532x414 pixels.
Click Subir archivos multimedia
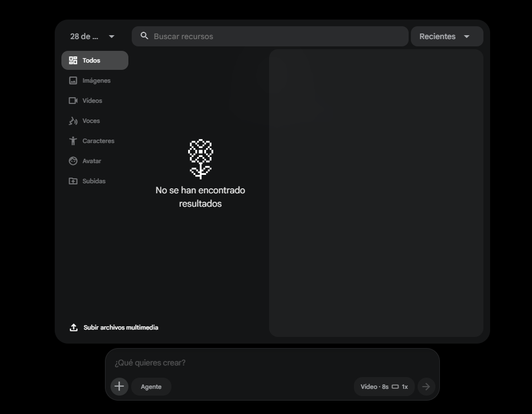point(114,327)
